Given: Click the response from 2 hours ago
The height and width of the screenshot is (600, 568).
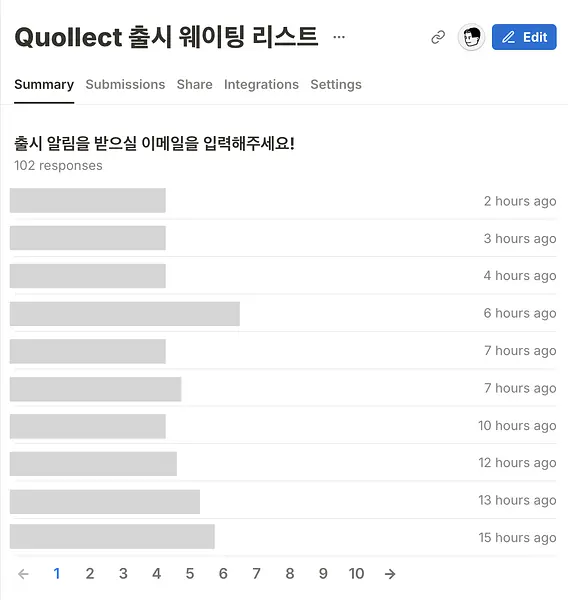Looking at the screenshot, I should 283,201.
